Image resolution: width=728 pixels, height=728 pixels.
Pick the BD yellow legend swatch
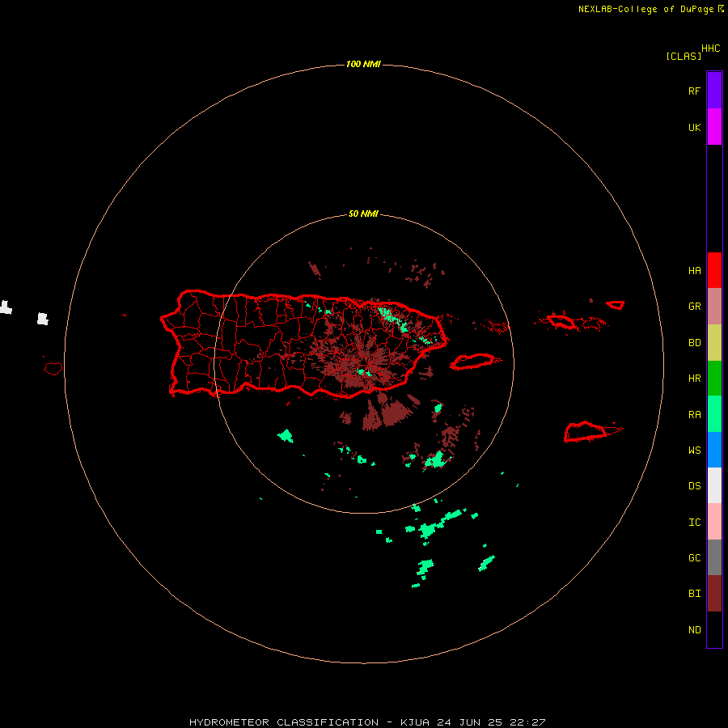[714, 343]
